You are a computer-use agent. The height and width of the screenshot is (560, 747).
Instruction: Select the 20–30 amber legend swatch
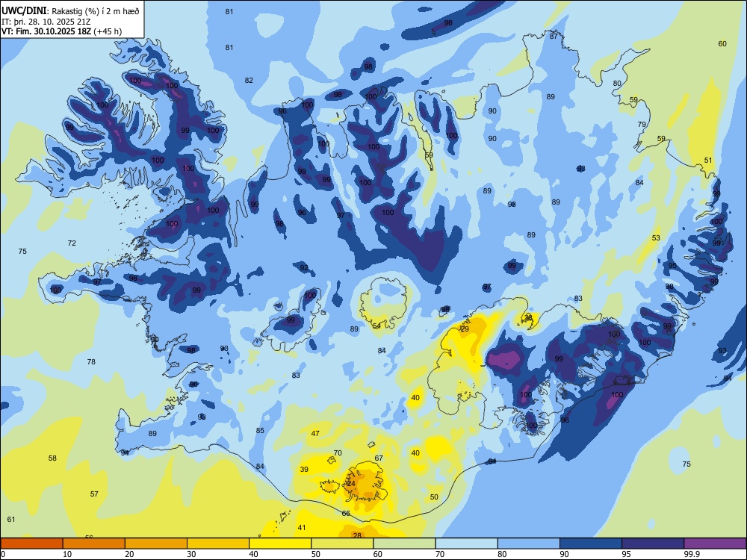tap(156, 544)
